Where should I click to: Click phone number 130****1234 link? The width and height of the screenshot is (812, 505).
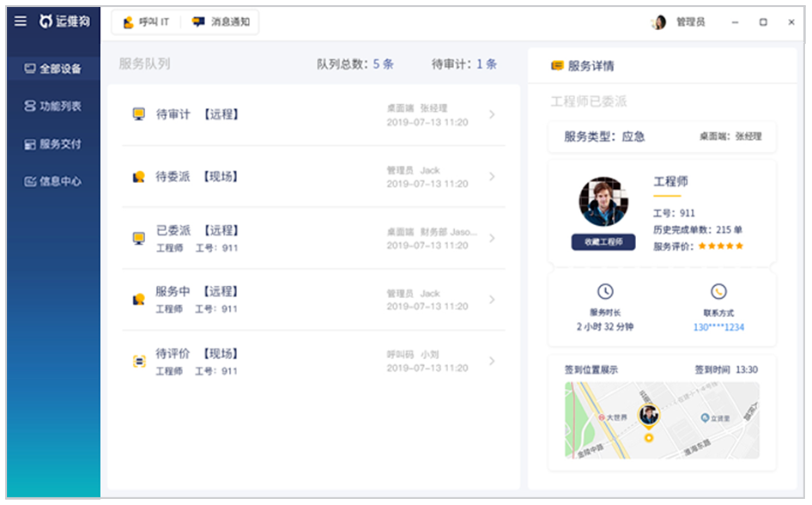pos(718,327)
